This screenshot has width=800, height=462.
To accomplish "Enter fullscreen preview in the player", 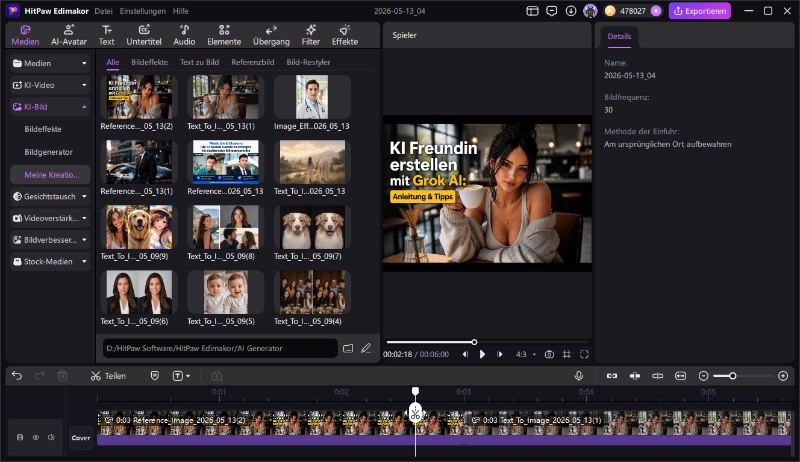I will click(584, 354).
